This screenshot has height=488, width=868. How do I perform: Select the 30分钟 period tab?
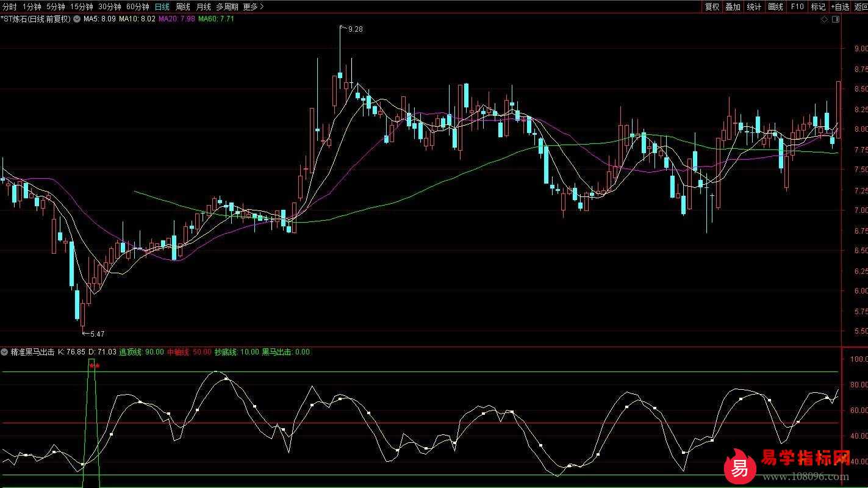(109, 7)
